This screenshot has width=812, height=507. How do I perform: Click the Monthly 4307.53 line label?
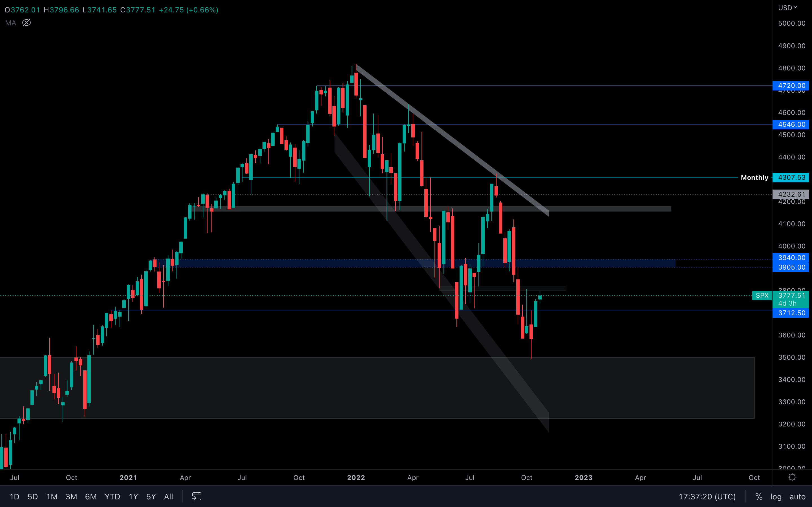click(x=754, y=177)
